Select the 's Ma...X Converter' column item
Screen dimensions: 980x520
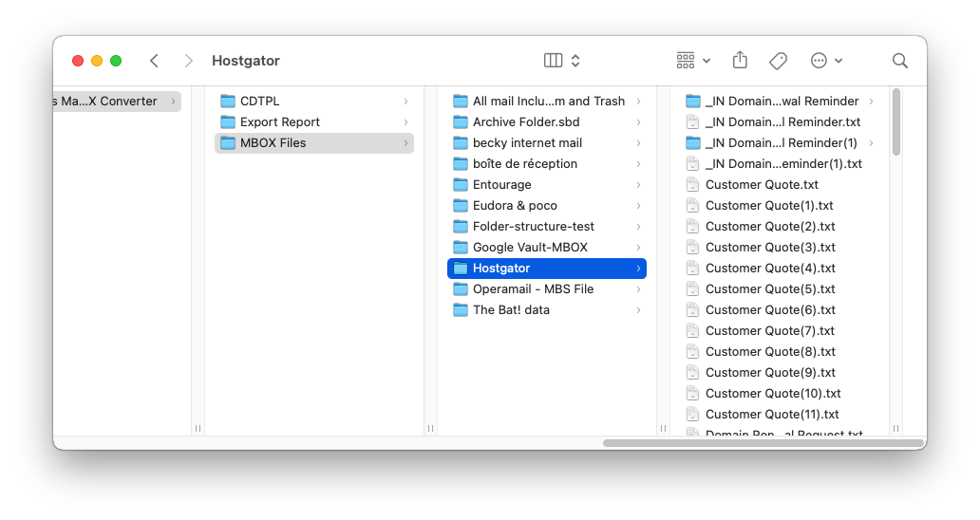click(117, 102)
